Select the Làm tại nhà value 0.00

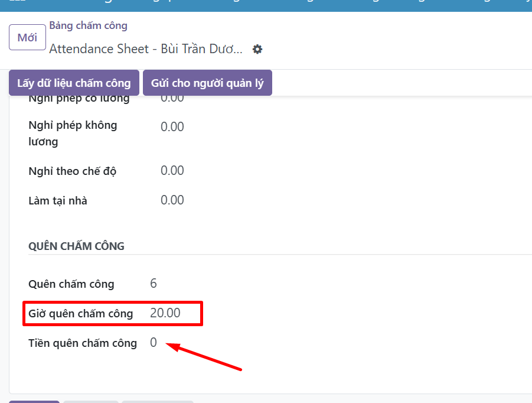(172, 200)
